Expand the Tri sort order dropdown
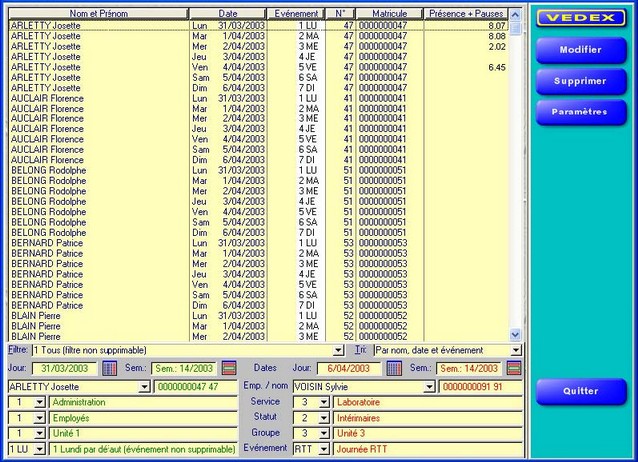The image size is (638, 462). (x=516, y=350)
